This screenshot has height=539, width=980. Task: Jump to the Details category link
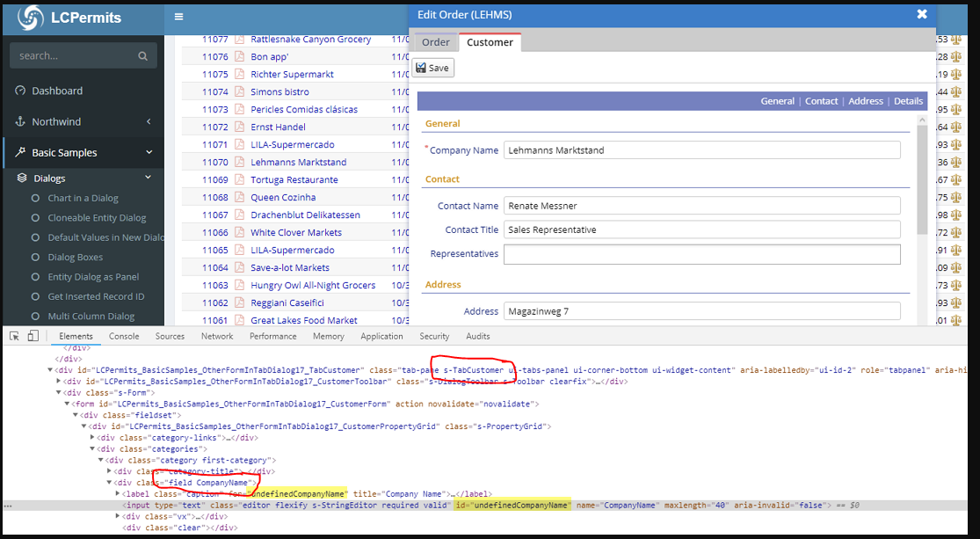908,100
